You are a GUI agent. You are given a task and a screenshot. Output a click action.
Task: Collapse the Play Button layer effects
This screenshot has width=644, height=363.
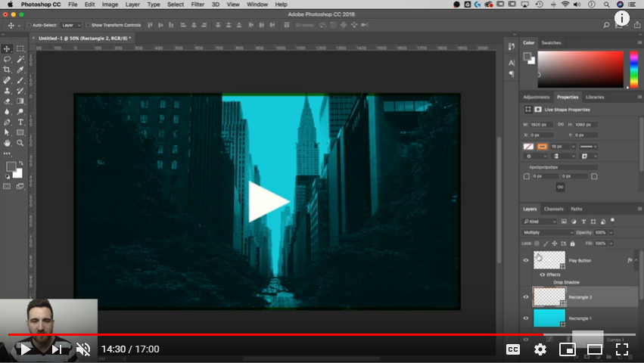click(x=636, y=260)
